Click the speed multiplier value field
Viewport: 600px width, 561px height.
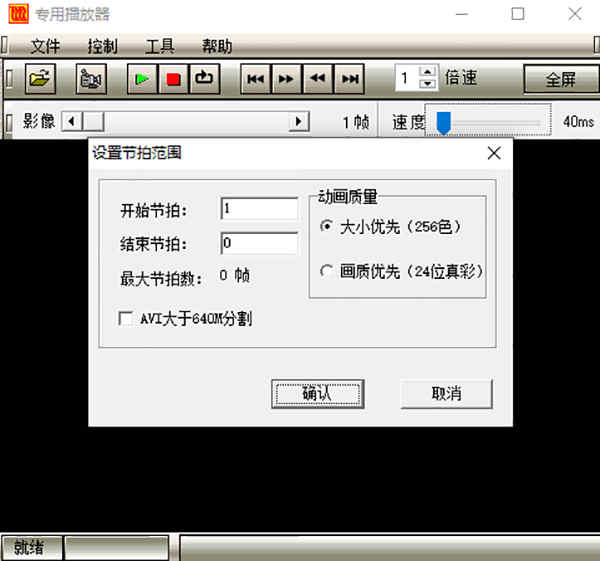point(407,78)
